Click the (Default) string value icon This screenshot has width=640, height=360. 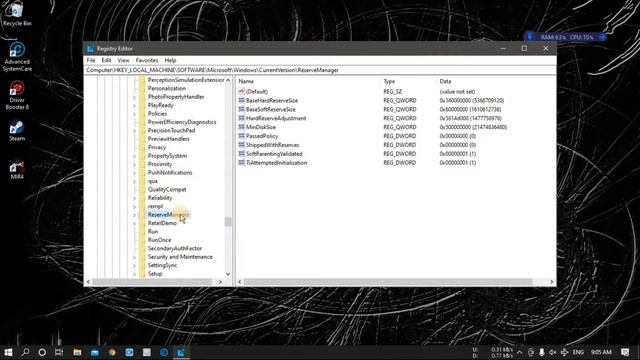242,91
